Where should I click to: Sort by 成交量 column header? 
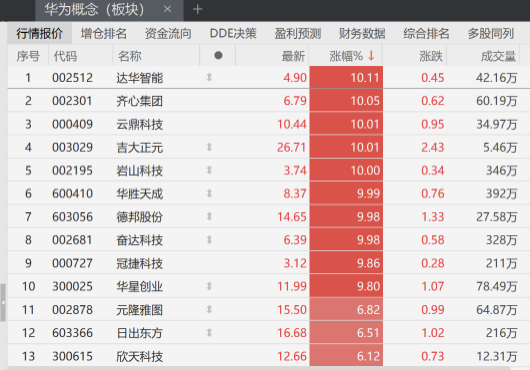498,56
